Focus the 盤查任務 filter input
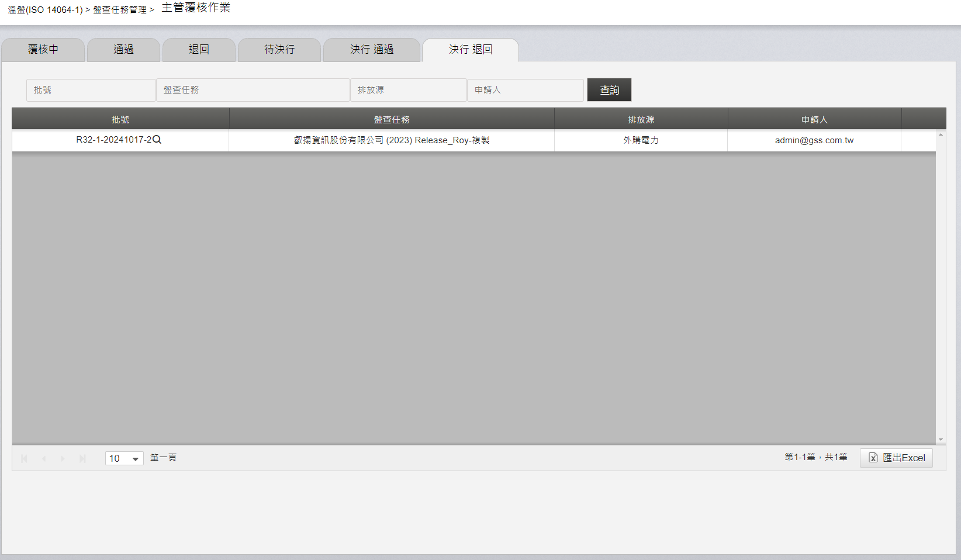The height and width of the screenshot is (560, 961). pyautogui.click(x=253, y=90)
